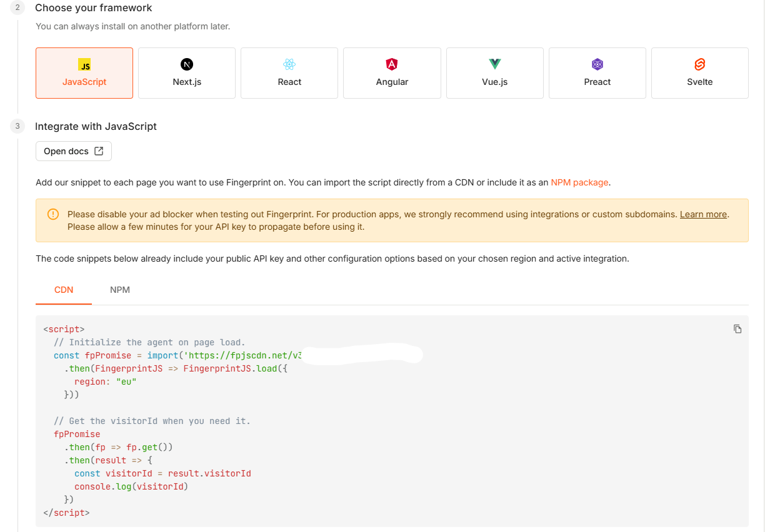Click the red Angular shield logo
Image resolution: width=765 pixels, height=532 pixels.
(392, 64)
